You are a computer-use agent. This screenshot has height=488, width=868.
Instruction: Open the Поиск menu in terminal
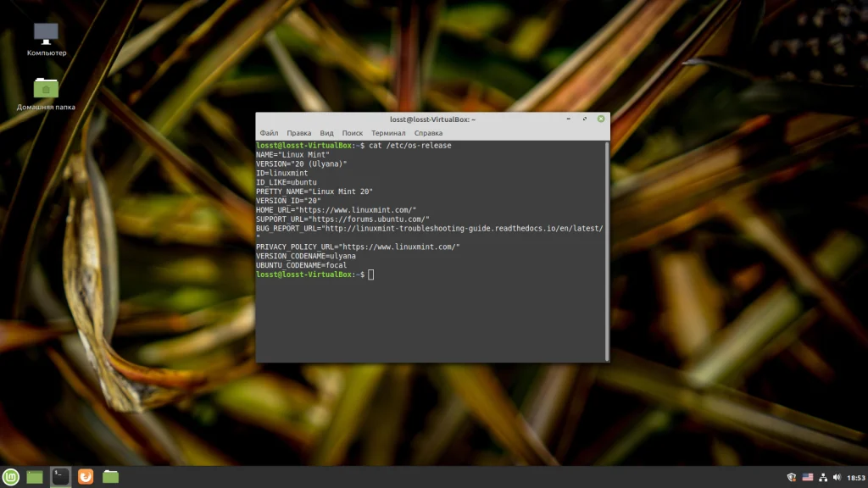pyautogui.click(x=352, y=133)
